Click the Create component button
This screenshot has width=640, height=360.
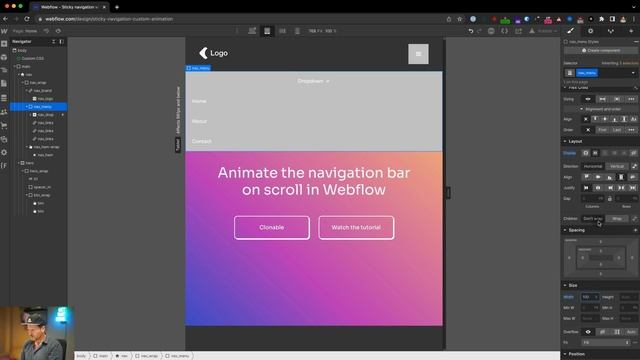(600, 51)
